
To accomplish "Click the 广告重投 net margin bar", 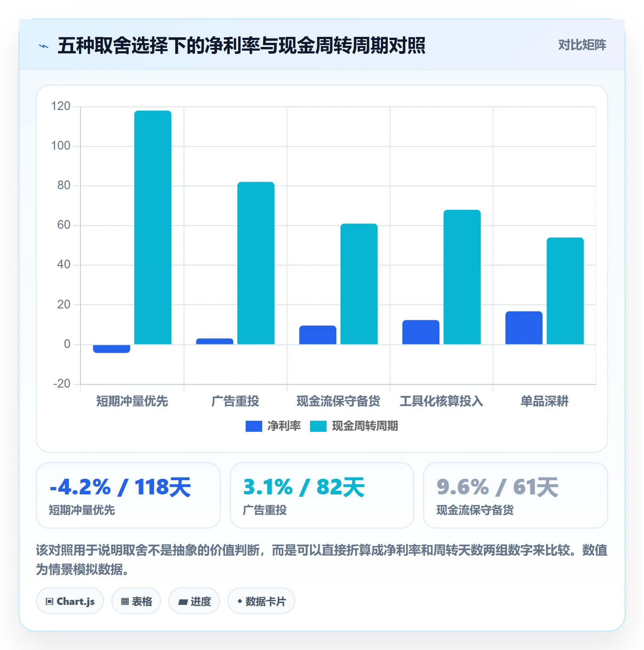I will pyautogui.click(x=215, y=342).
